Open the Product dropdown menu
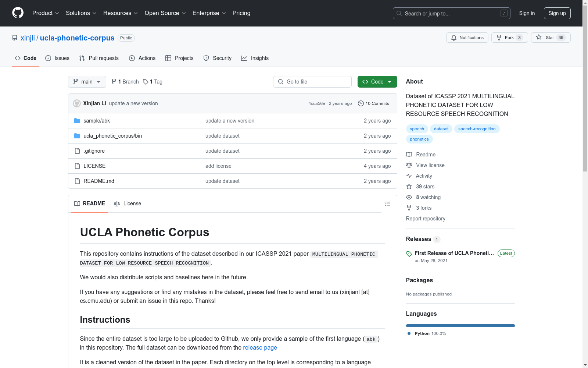The width and height of the screenshot is (588, 368). pyautogui.click(x=46, y=13)
